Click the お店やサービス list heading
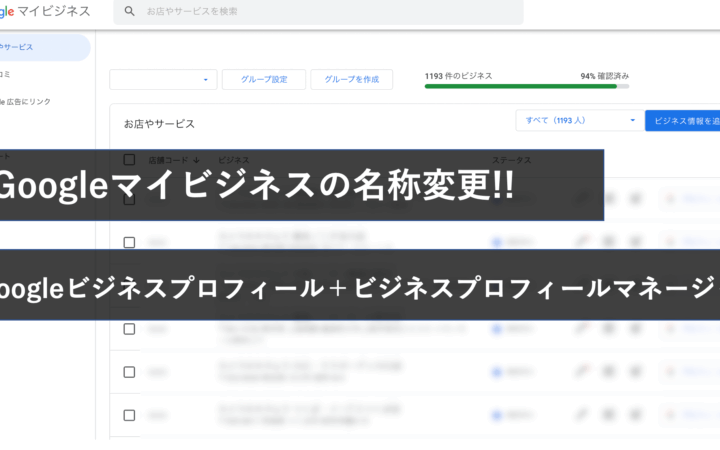This screenshot has height=450, width=720. coord(159,124)
